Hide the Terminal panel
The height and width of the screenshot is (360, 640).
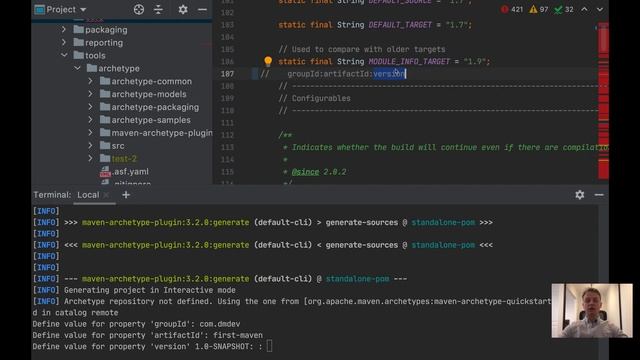[599, 195]
